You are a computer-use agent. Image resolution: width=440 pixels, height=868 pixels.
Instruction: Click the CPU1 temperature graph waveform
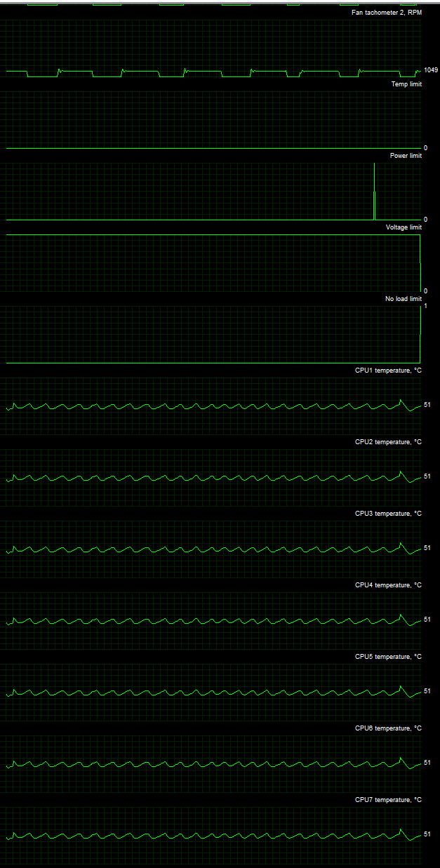pyautogui.click(x=213, y=406)
